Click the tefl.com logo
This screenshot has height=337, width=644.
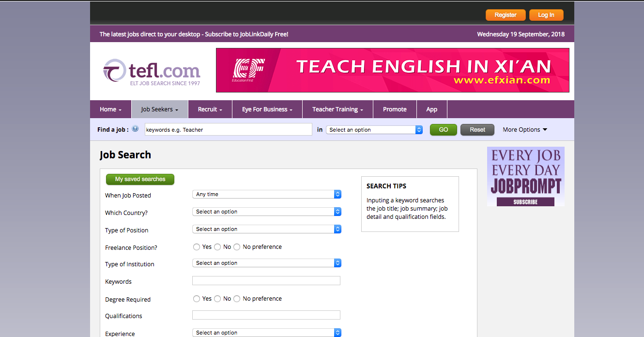151,70
